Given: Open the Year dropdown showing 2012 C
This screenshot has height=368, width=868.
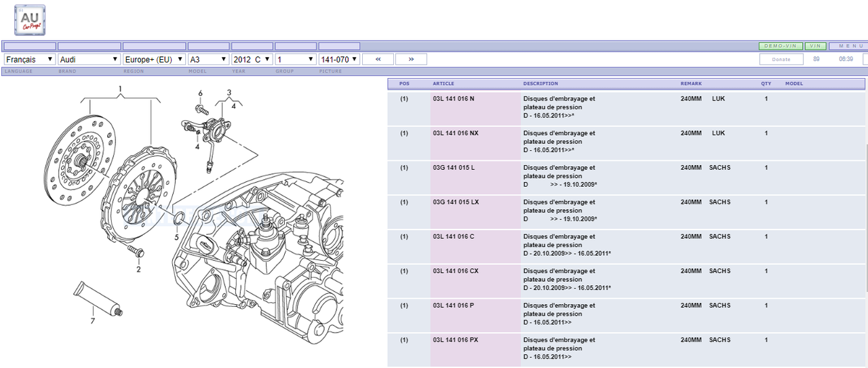Looking at the screenshot, I should (x=252, y=60).
